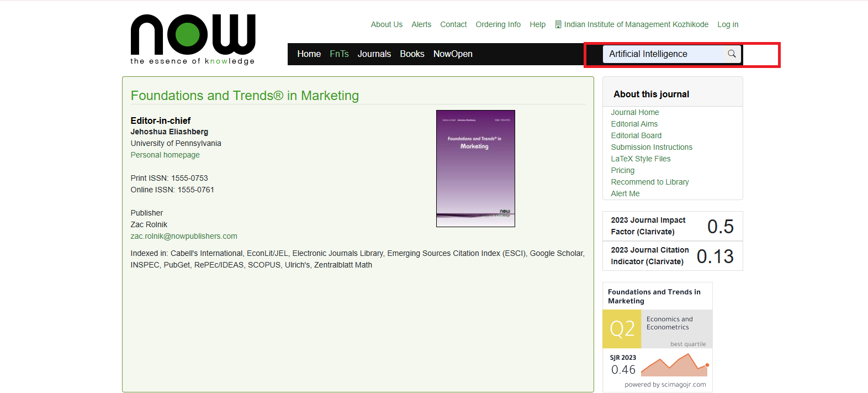Open NowOpen from the navigation bar
Viewport: 868px width, 393px height.
453,54
